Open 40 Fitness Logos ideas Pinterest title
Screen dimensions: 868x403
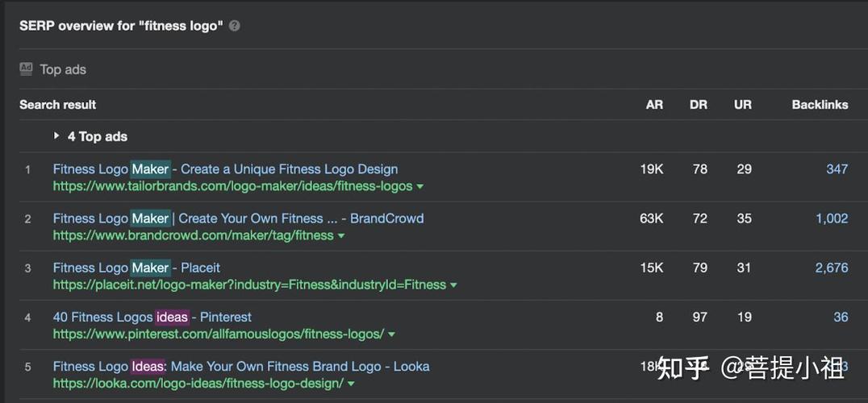[152, 317]
